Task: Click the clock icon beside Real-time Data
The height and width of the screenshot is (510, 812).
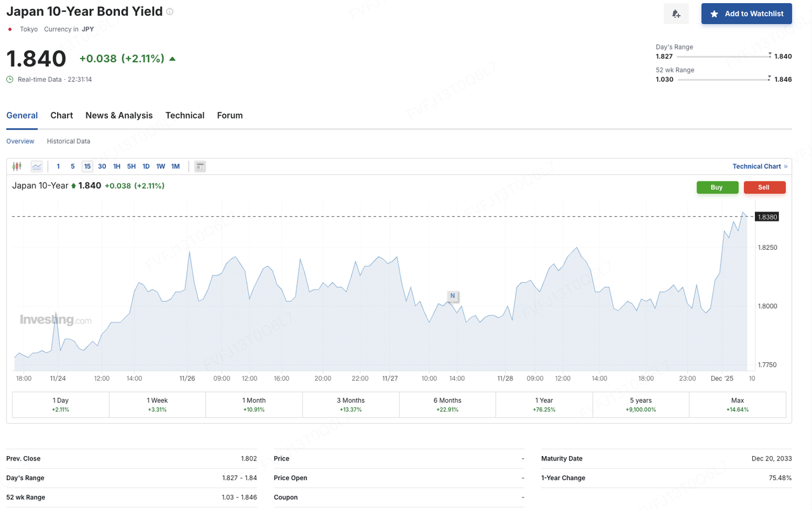Action: click(10, 79)
